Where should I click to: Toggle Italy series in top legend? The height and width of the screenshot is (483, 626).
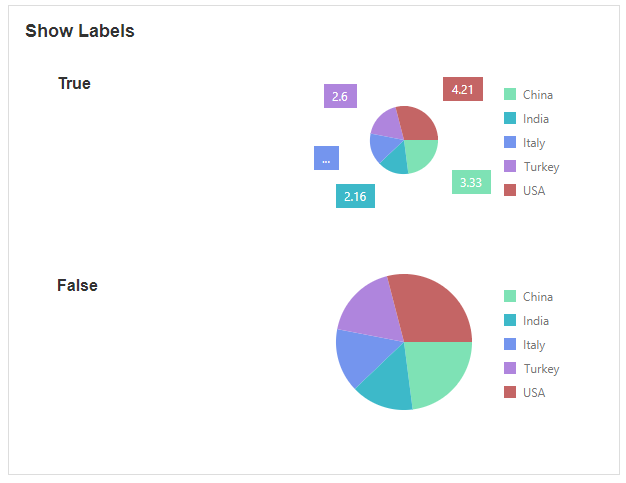(533, 143)
